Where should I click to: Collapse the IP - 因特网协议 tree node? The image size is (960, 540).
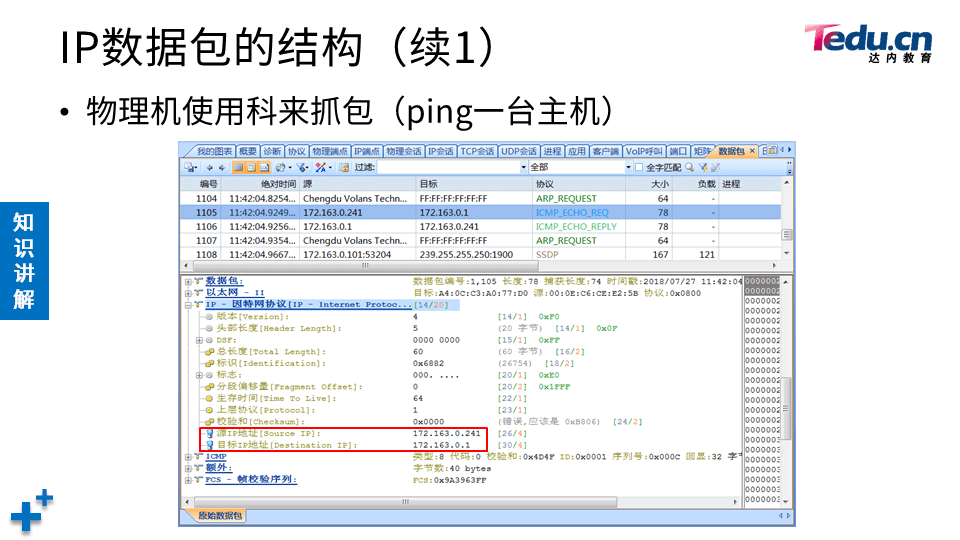188,305
